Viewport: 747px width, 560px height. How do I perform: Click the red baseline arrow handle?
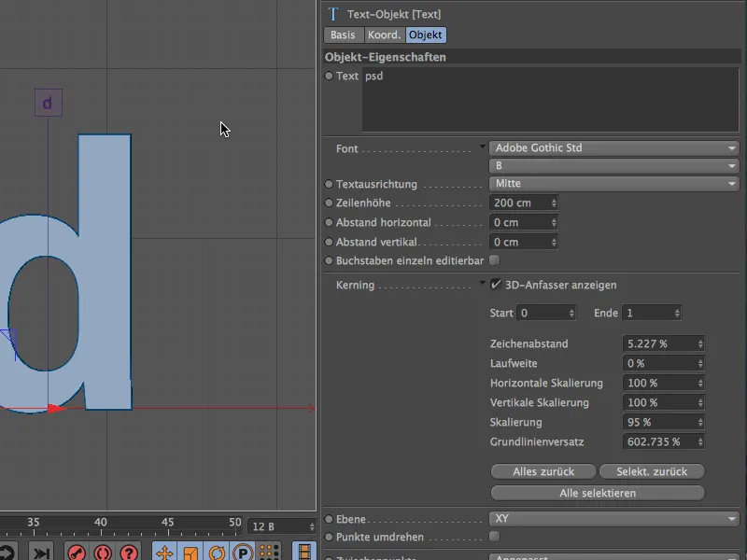coord(57,408)
